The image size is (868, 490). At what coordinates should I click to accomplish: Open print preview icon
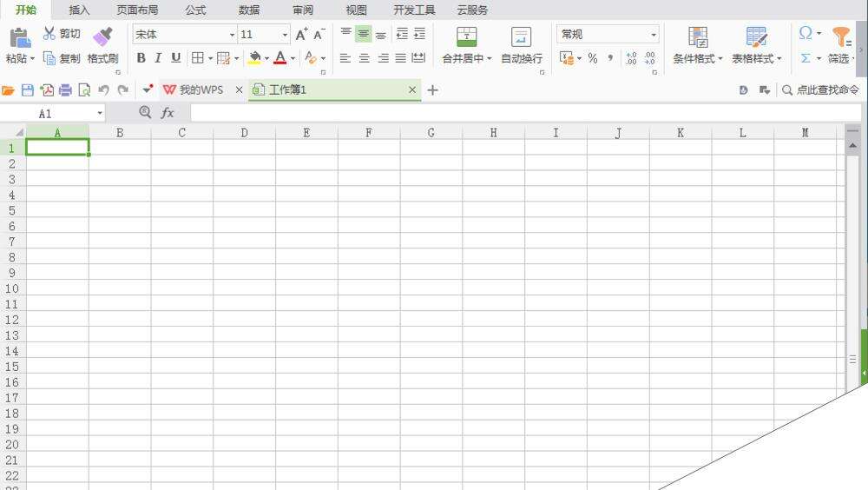click(85, 89)
